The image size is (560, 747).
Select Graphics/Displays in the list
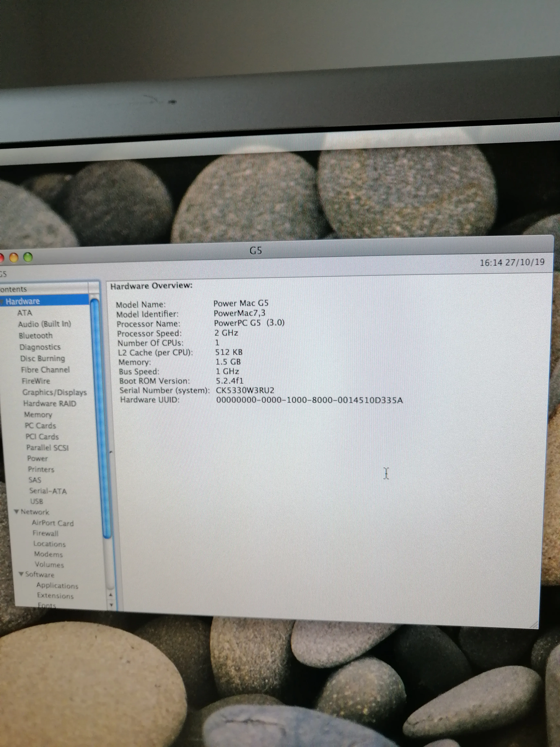pos(54,392)
